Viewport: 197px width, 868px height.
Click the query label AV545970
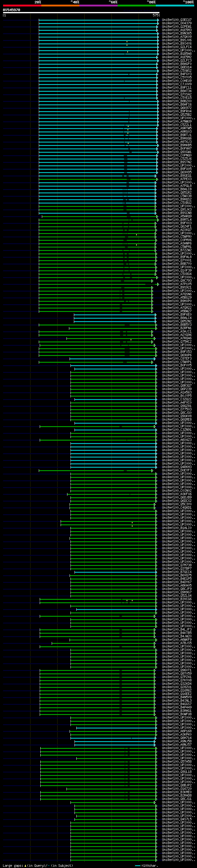click(x=11, y=10)
